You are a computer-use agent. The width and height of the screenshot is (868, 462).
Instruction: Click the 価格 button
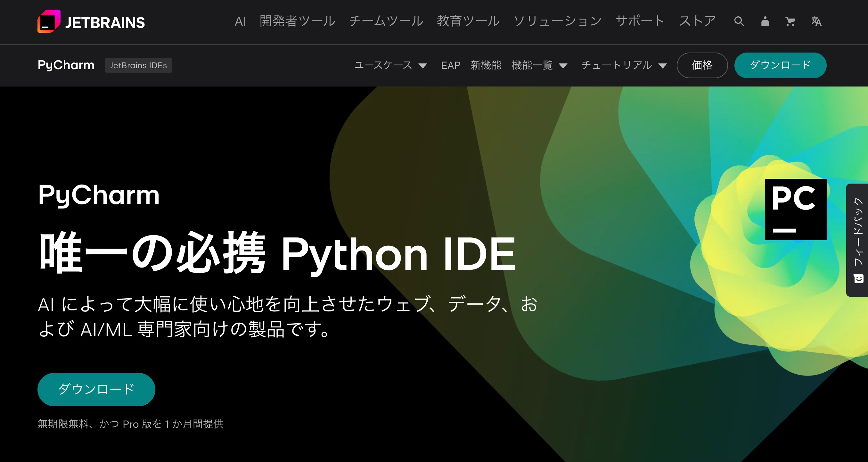coord(702,65)
